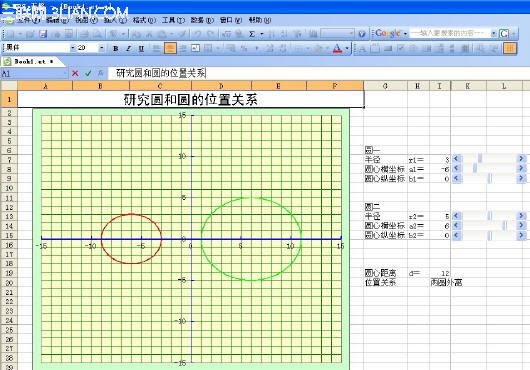Click the distance value 12 cell
This screenshot has width=530, height=370.
[x=440, y=273]
